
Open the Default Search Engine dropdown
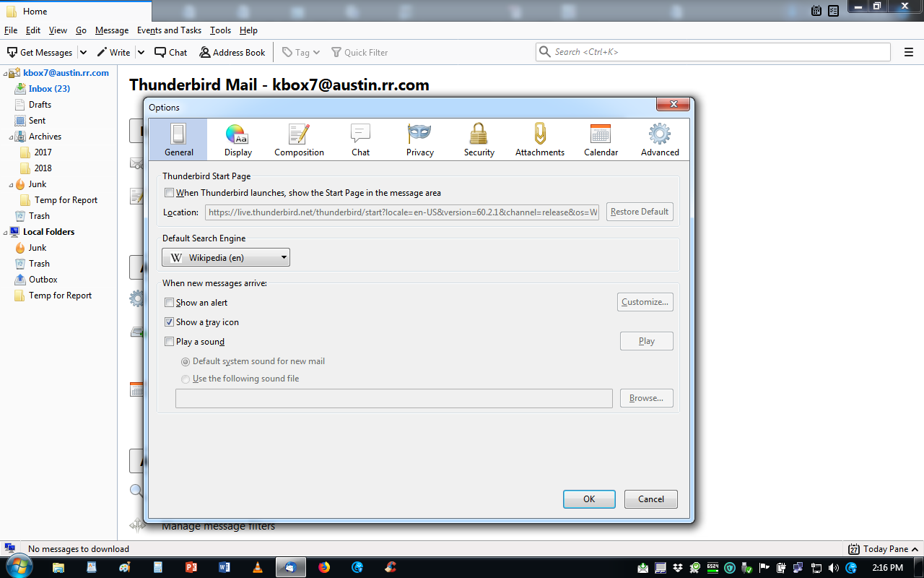(226, 257)
